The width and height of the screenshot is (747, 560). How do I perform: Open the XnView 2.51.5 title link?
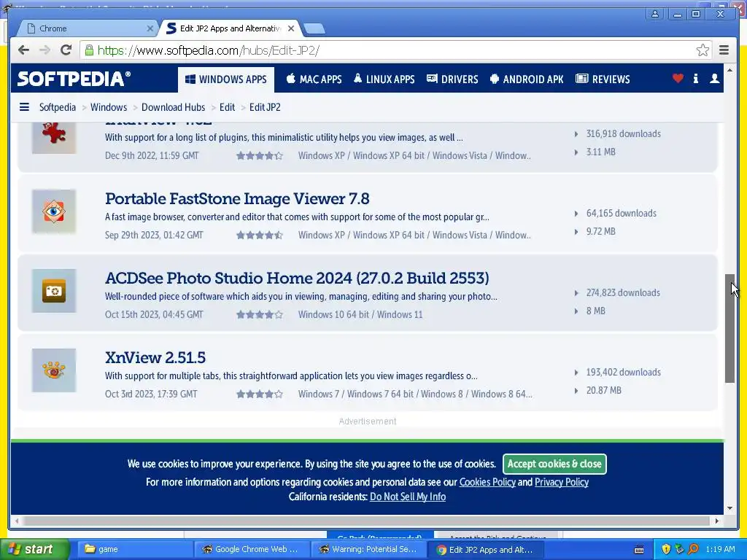coord(155,357)
